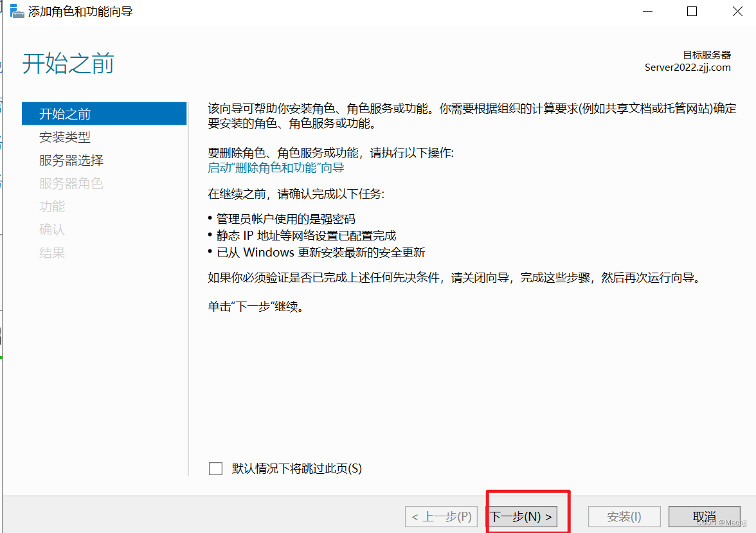Click the 单击"下一步"继续 text
This screenshot has width=756, height=533.
(256, 307)
